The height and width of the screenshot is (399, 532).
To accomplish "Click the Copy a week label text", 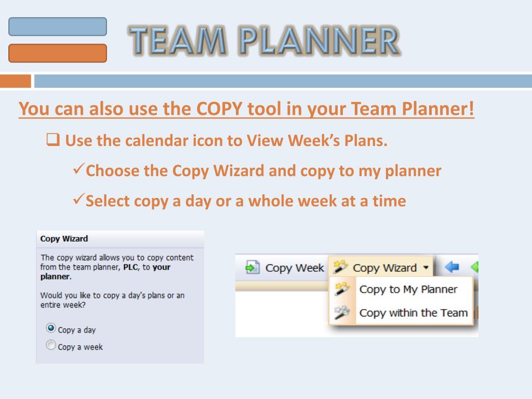I will (x=80, y=347).
